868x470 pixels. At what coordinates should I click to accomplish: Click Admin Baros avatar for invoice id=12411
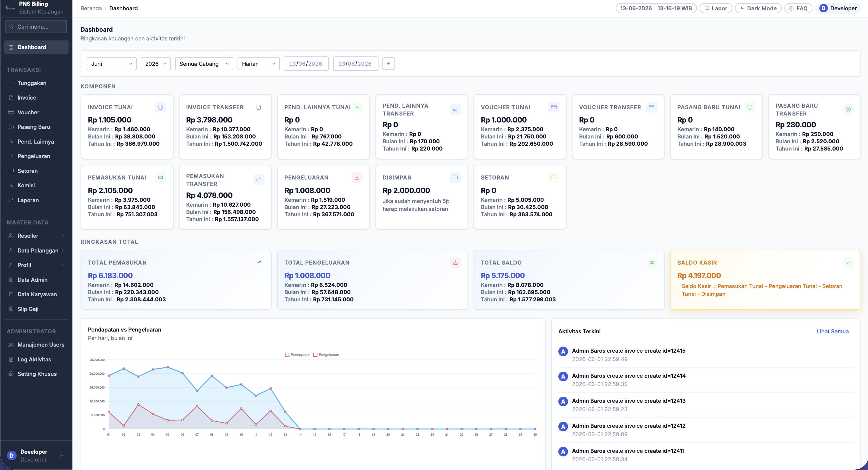click(x=563, y=452)
